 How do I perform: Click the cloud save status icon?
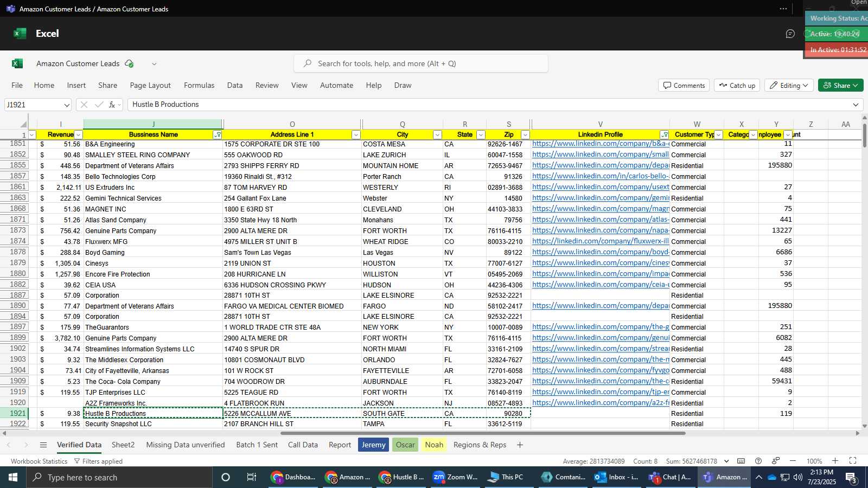pyautogui.click(x=129, y=64)
